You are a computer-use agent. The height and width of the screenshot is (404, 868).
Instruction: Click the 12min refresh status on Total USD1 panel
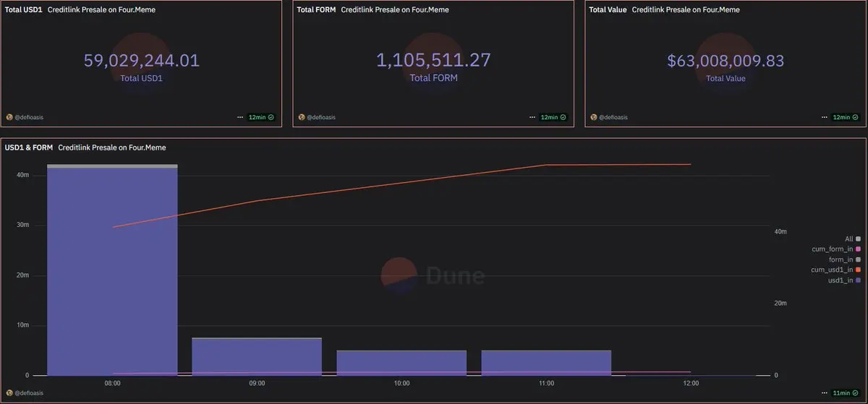pyautogui.click(x=261, y=117)
